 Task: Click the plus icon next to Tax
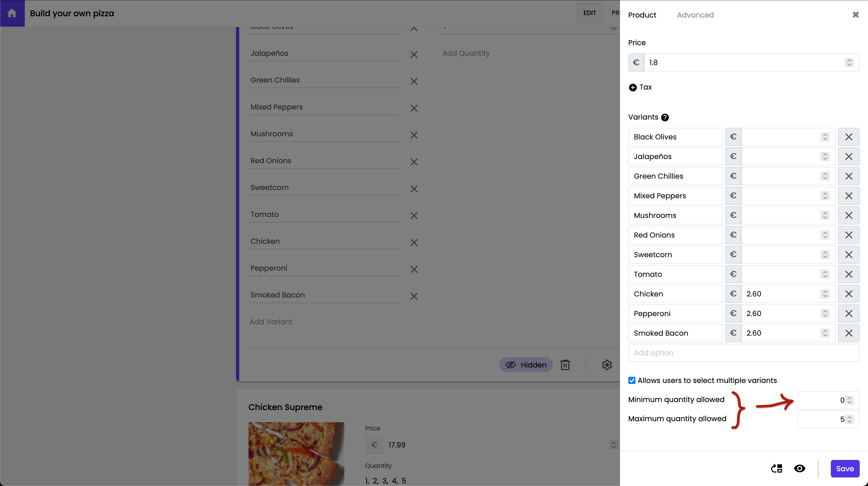tap(632, 87)
